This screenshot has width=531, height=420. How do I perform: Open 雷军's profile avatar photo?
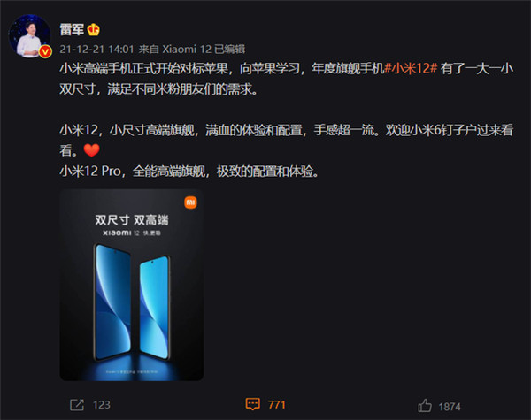coord(29,36)
